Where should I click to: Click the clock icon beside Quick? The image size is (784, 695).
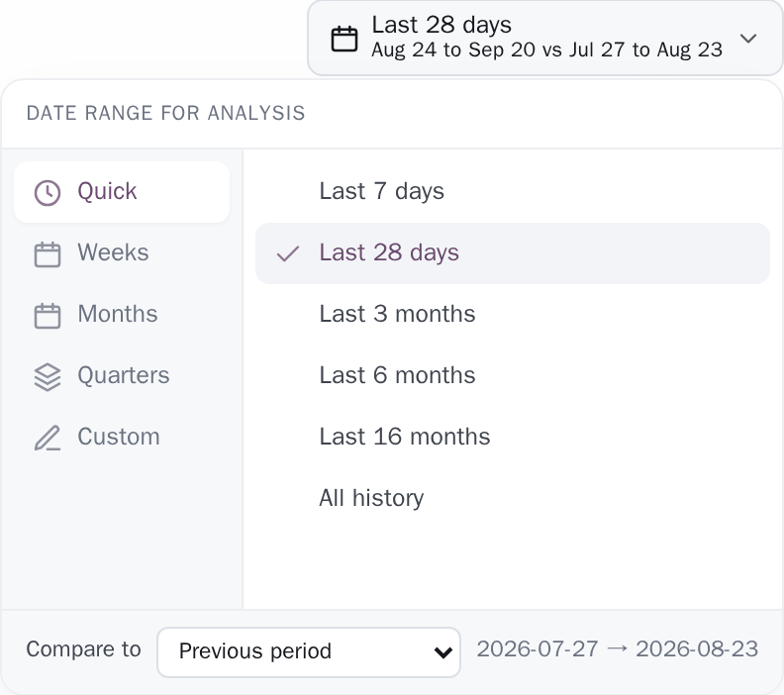[x=48, y=192]
